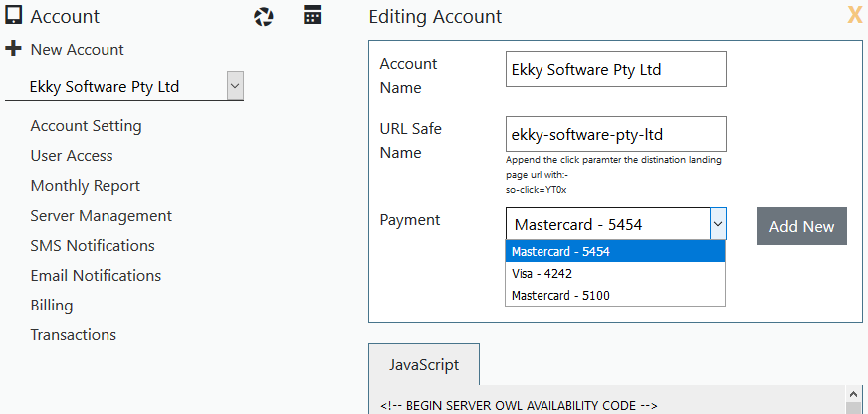View Transactions
Image resolution: width=868 pixels, height=414 pixels.
[73, 334]
